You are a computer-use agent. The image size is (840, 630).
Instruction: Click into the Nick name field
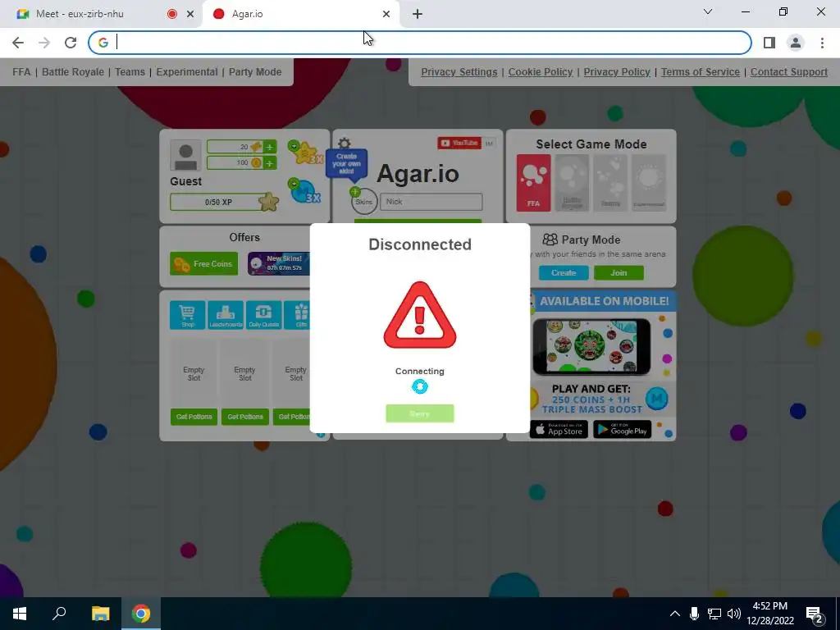point(431,202)
